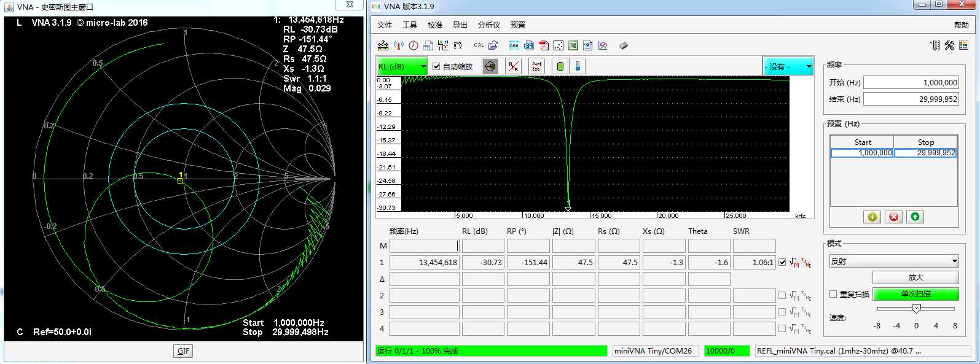Toggle the Smith chart view button
The width and height of the screenshot is (980, 364).
pyautogui.click(x=490, y=66)
